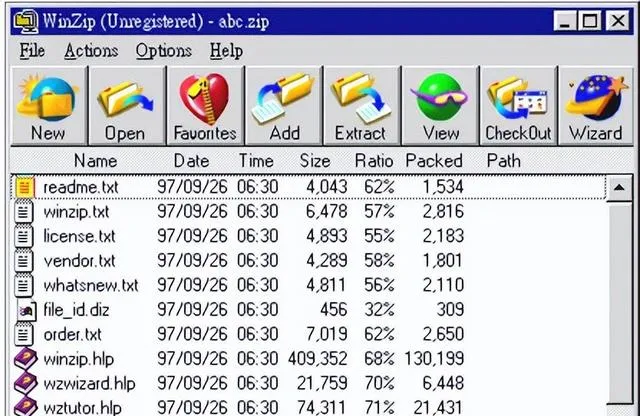640x416 pixels.
Task: Click the scroll up arrow of file list
Action: click(x=619, y=188)
